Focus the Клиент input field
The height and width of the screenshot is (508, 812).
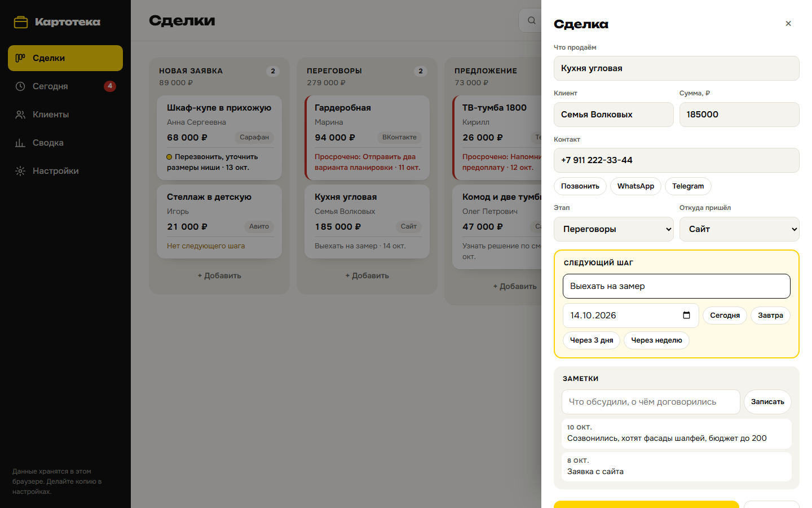(614, 115)
